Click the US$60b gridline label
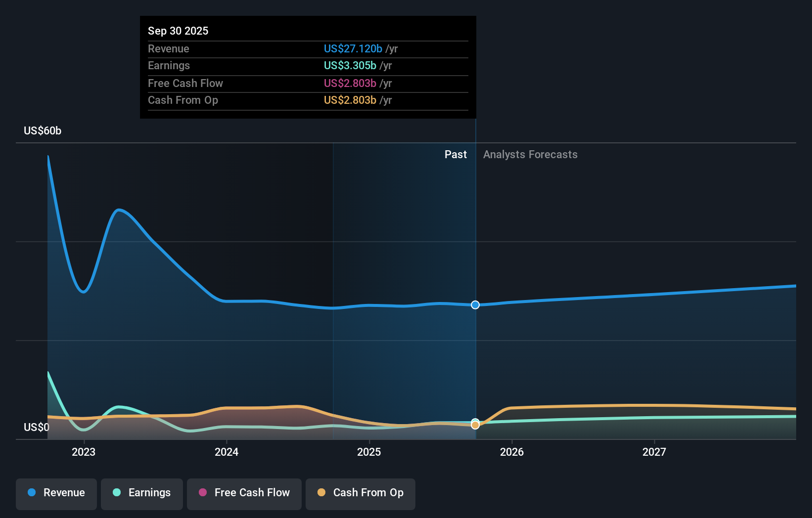This screenshot has width=812, height=518. pyautogui.click(x=42, y=130)
